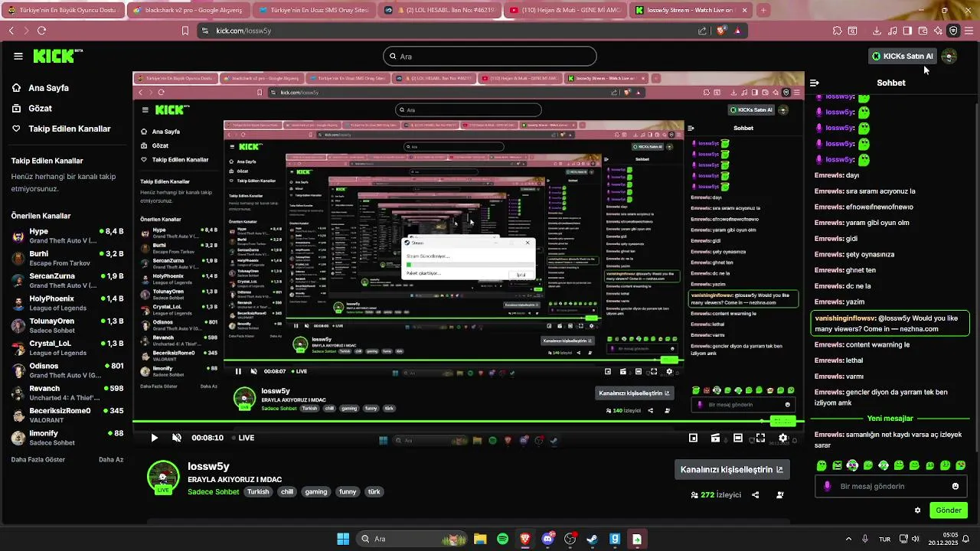Toggle theater mode on the main player
The height and width of the screenshot is (551, 980).
(737, 438)
